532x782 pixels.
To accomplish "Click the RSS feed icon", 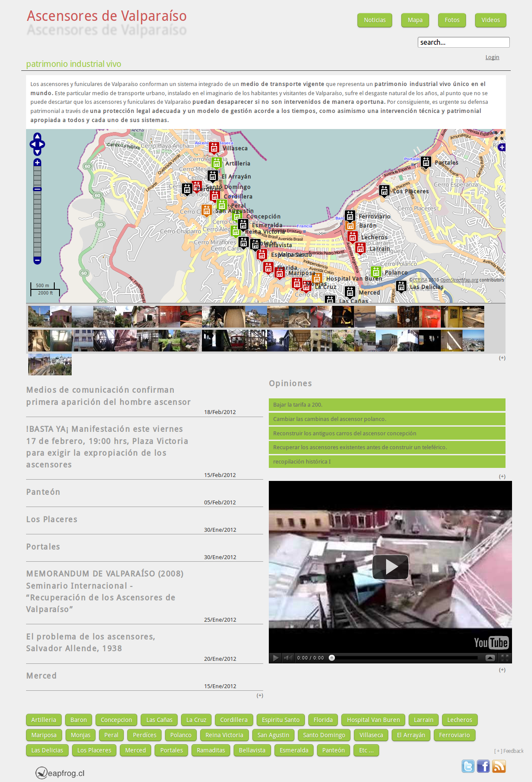I will click(499, 766).
